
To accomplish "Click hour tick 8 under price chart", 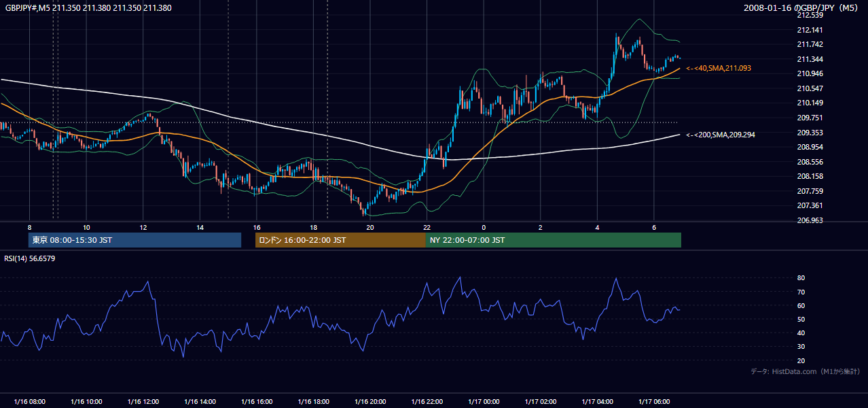I will 29,227.
